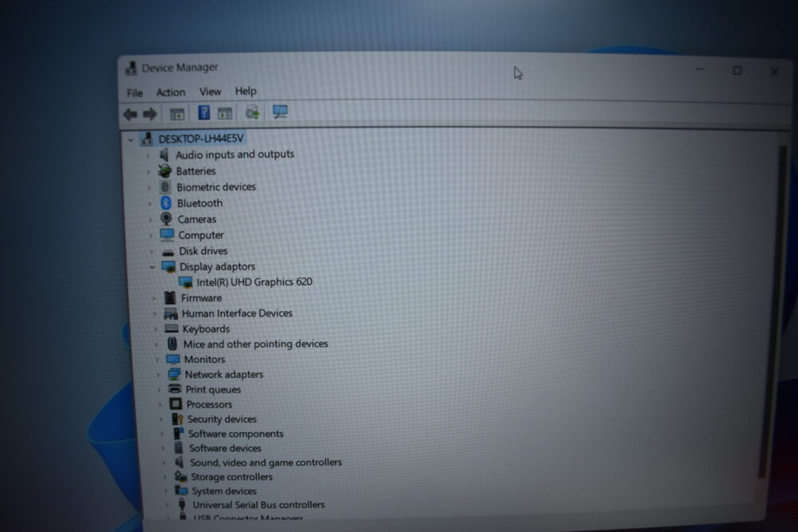Click the Network adapters icon
This screenshot has width=798, height=532.
tap(174, 374)
